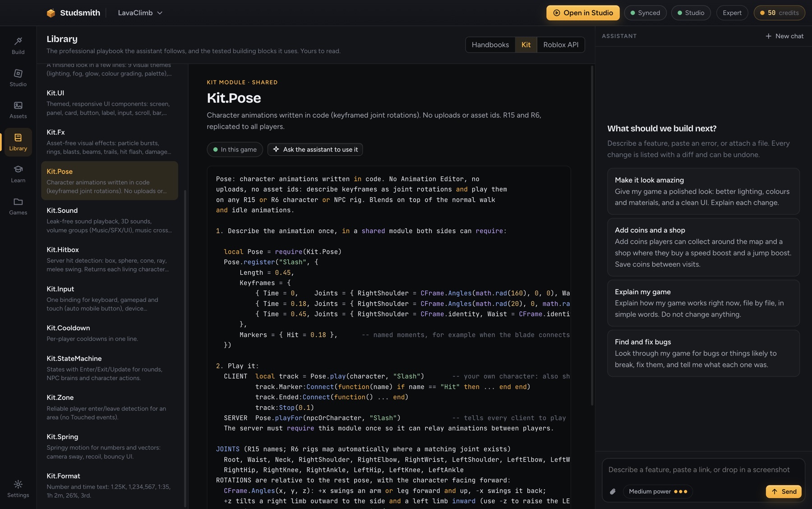Open Kit.UI in the library list

pos(110,102)
